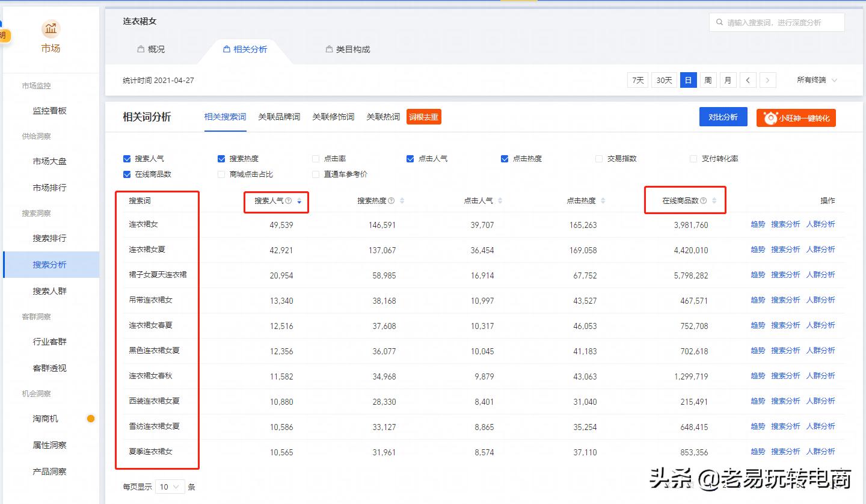This screenshot has height=504, width=866.
Task: Open the 趋势 link for 连衣裙女
Action: (x=757, y=224)
